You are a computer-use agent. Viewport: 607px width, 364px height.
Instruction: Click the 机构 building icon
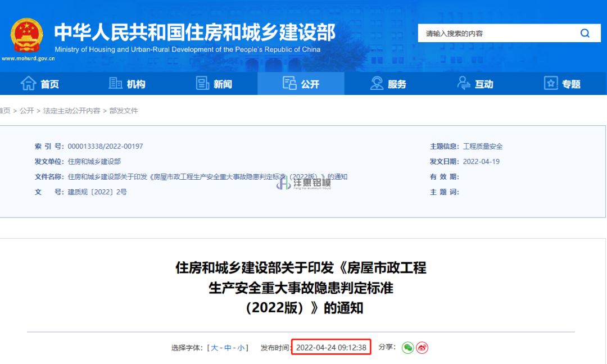(x=115, y=84)
